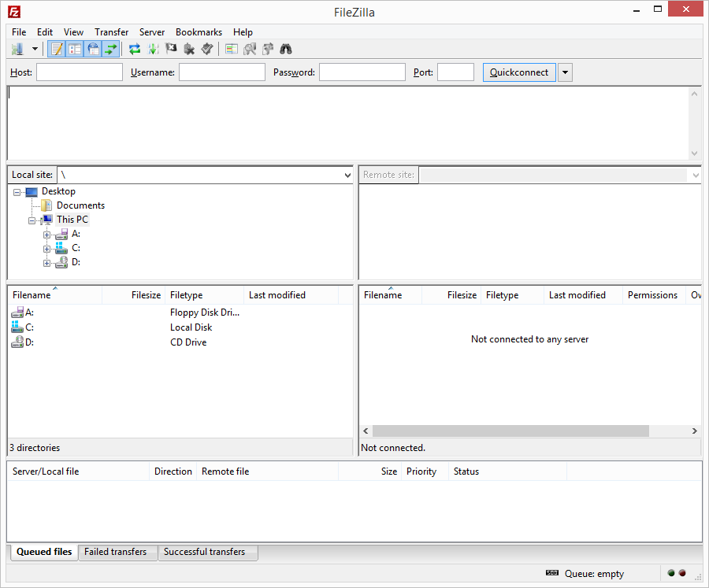Screen dimensions: 709x588
Task: Click the Directory comparison icon
Action: point(231,49)
